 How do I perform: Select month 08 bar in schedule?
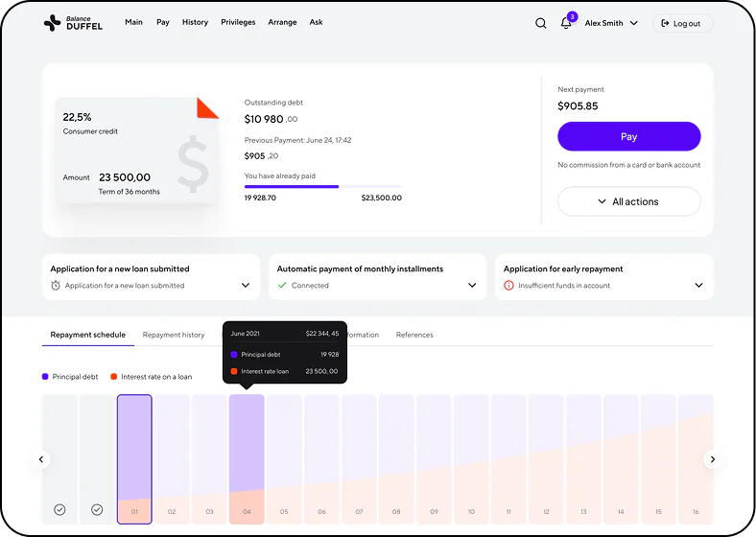tap(396, 459)
